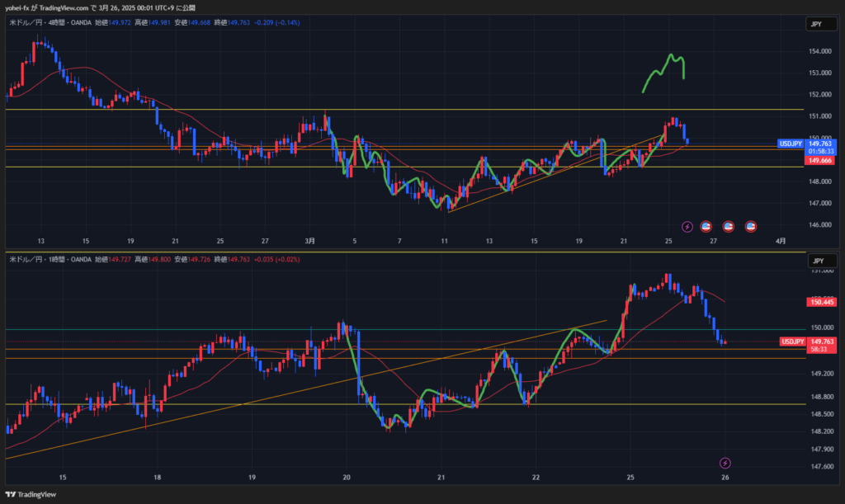Click the 始値 149.727 value in the 1-hour header

point(112,260)
